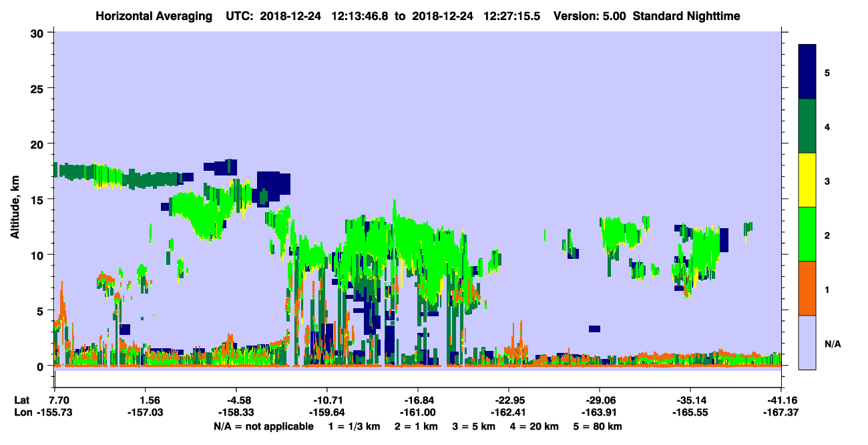This screenshot has width=868, height=445.
Task: Click the longitude value -161.00
Action: point(417,413)
